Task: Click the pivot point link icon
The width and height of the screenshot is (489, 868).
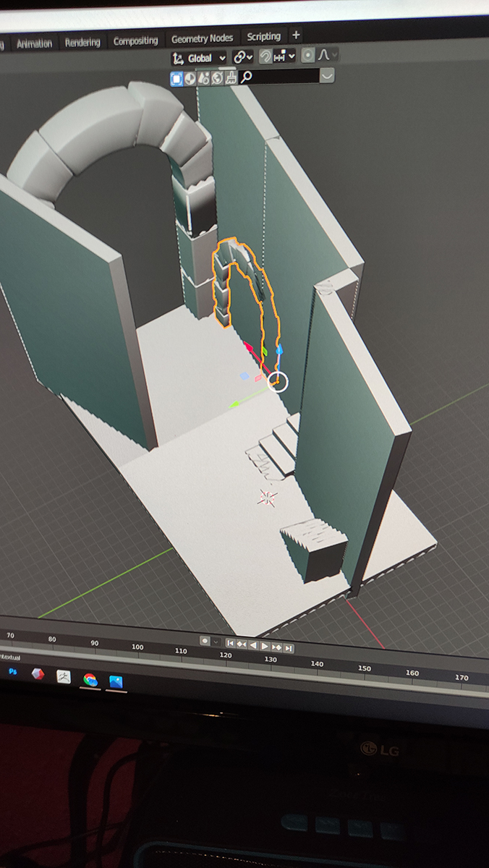Action: tap(239, 57)
